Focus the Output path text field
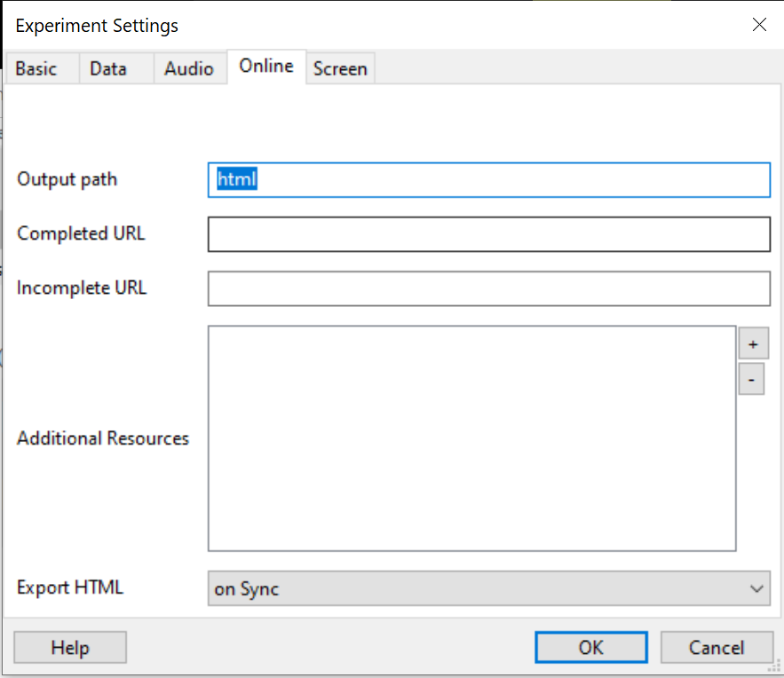The height and width of the screenshot is (678, 784). point(488,179)
